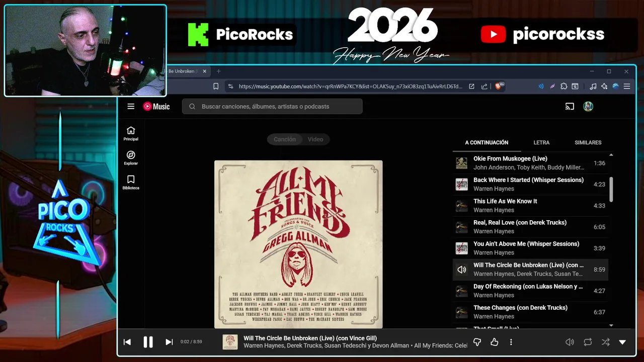Open Explorar in sidebar
This screenshot has width=644, height=362.
(x=131, y=158)
